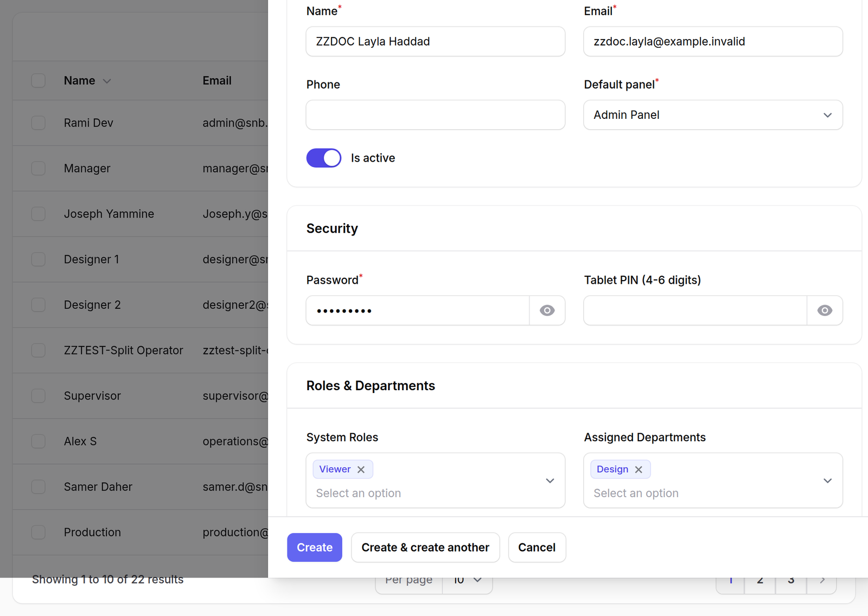The image size is (868, 616).
Task: Select the Supervisor row checkbox
Action: (38, 396)
